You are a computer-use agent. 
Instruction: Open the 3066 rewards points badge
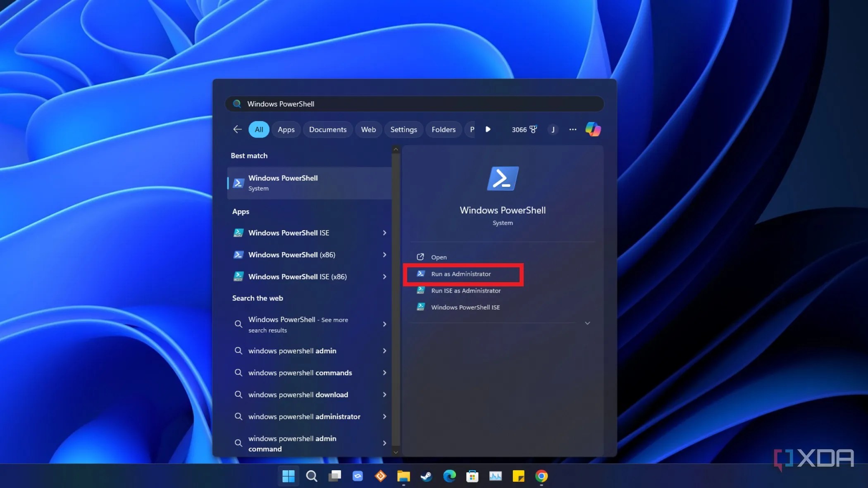tap(524, 129)
